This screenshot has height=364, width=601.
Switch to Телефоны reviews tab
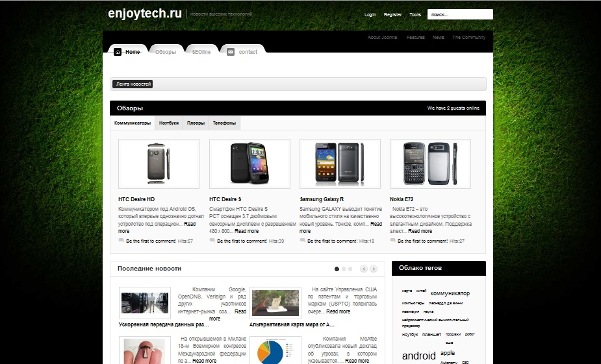pos(224,123)
